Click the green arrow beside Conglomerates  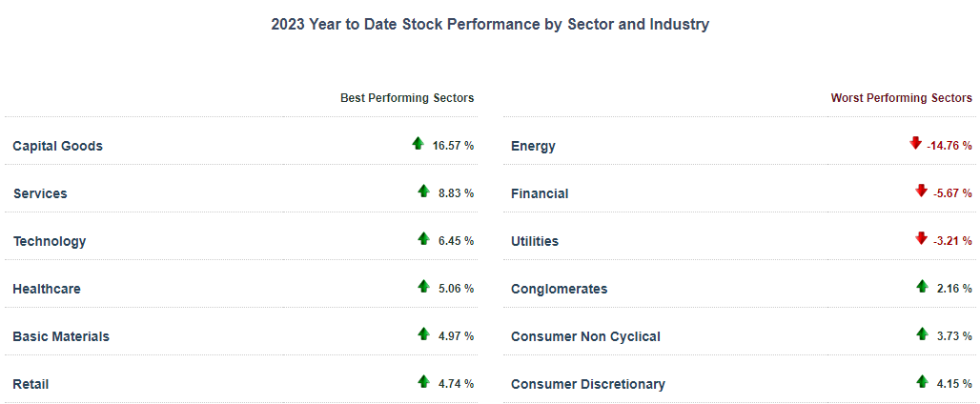pos(922,286)
